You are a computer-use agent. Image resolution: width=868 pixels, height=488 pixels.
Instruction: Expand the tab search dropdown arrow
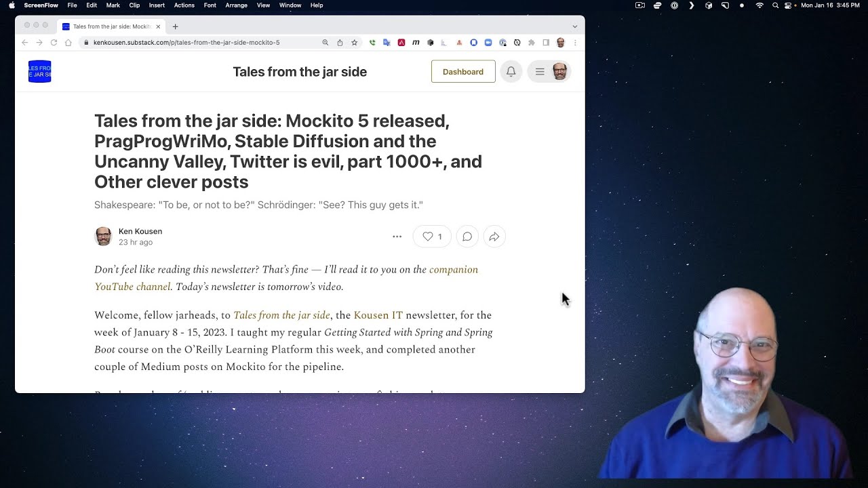point(575,26)
